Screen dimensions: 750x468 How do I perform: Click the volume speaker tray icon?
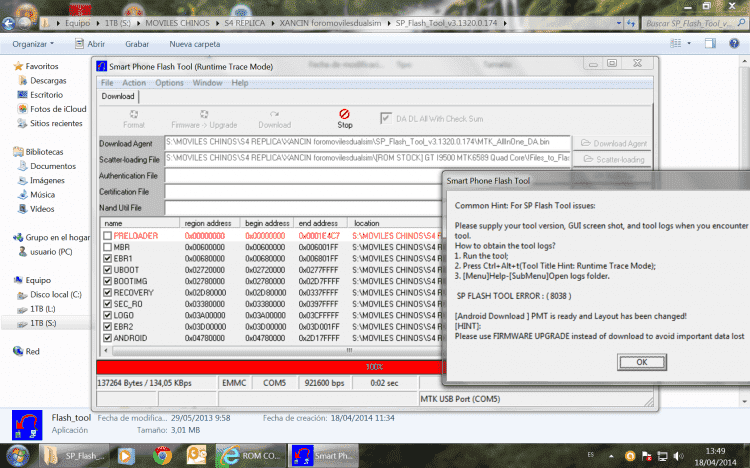(678, 456)
